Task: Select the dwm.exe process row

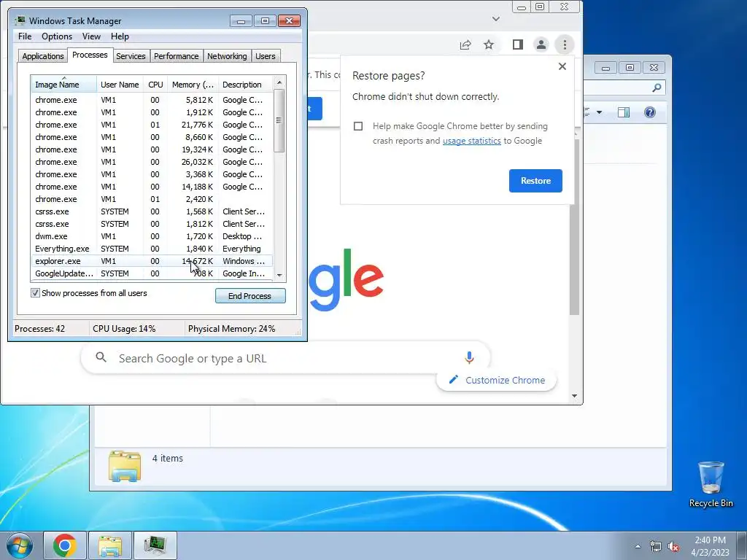Action: pyautogui.click(x=152, y=236)
